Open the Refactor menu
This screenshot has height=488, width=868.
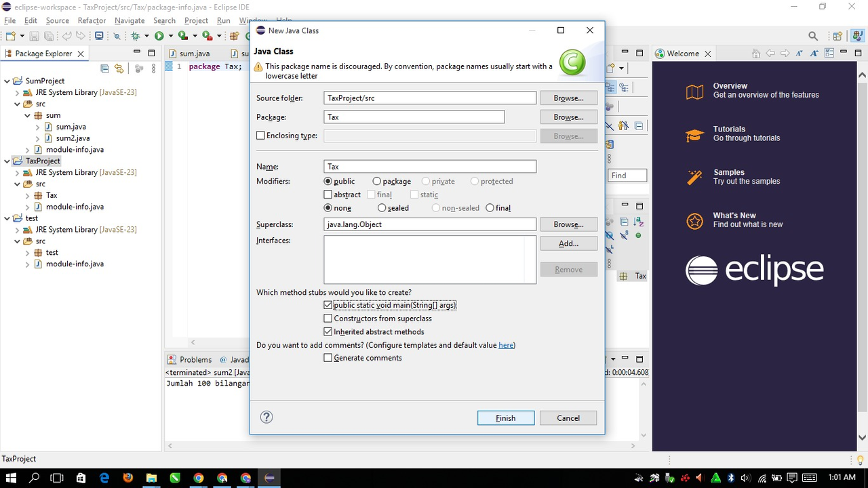pos(92,20)
